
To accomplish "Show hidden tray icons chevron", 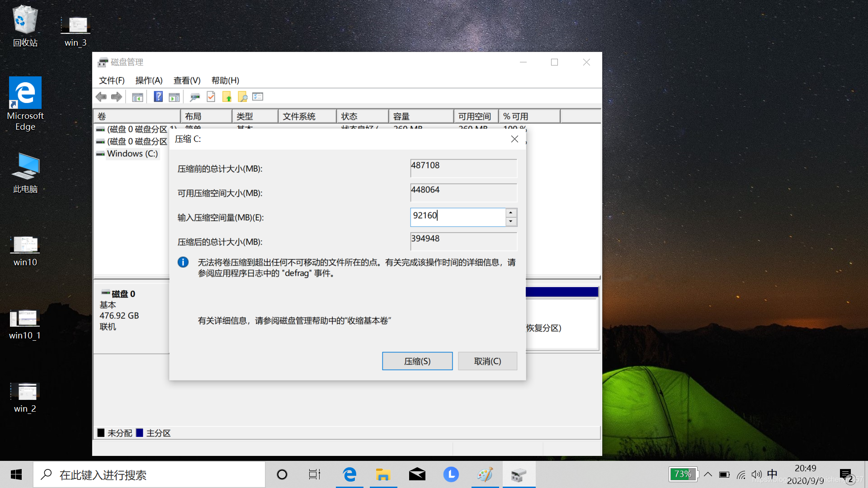I will click(x=708, y=474).
